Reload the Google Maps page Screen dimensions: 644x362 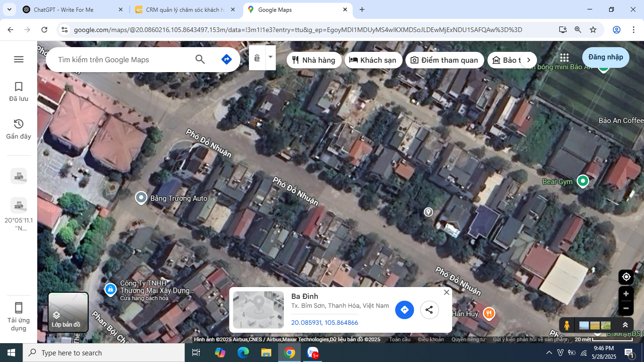point(44,30)
